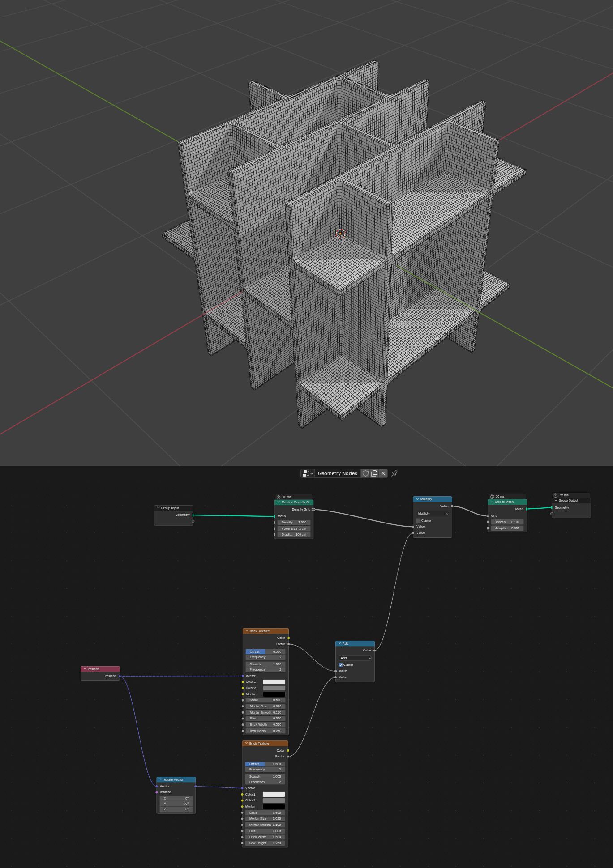This screenshot has width=613, height=868.
Task: Click the empty socket under Geometry in Group Input
Action: pos(193,521)
